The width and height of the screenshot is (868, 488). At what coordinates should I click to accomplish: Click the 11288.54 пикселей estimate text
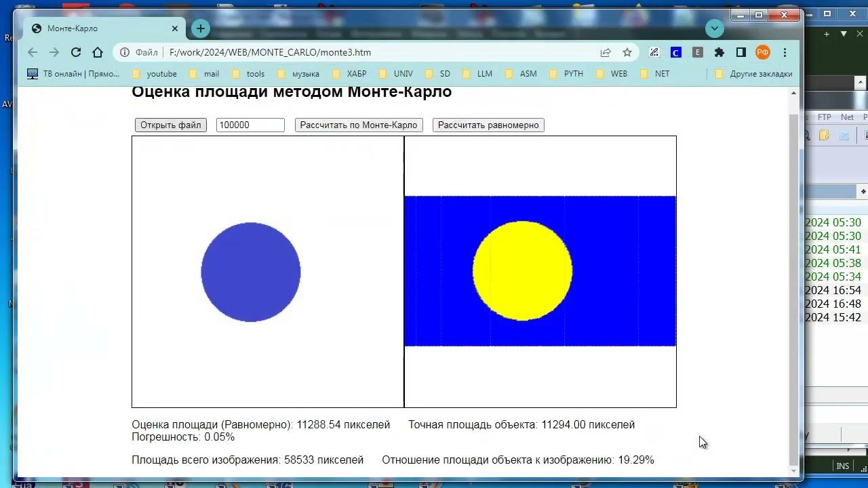click(x=343, y=425)
